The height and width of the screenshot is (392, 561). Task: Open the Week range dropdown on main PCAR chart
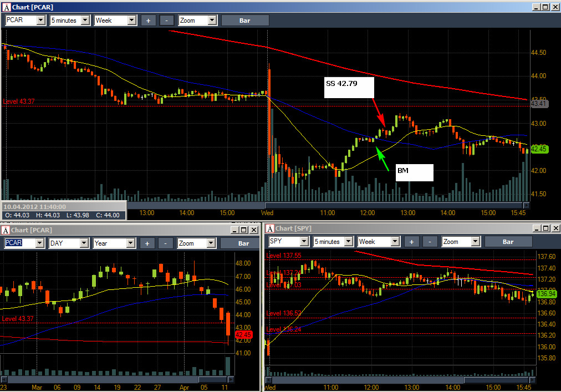tap(132, 21)
